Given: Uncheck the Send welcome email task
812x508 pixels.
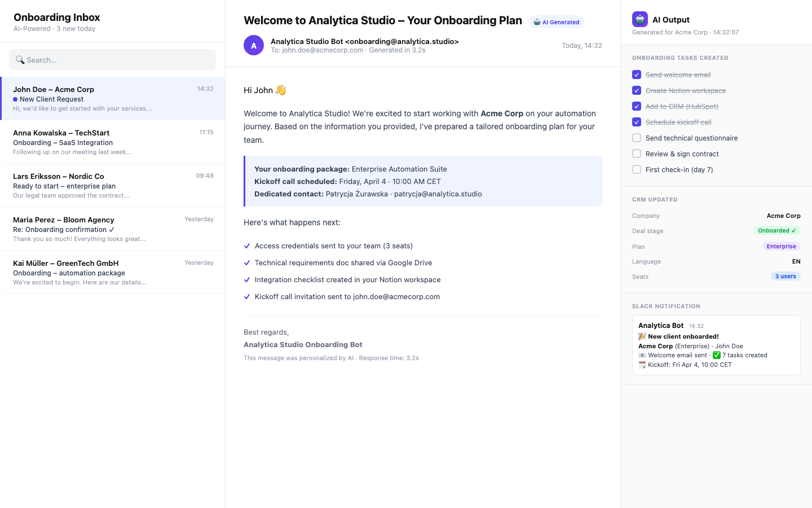Looking at the screenshot, I should click(x=637, y=75).
